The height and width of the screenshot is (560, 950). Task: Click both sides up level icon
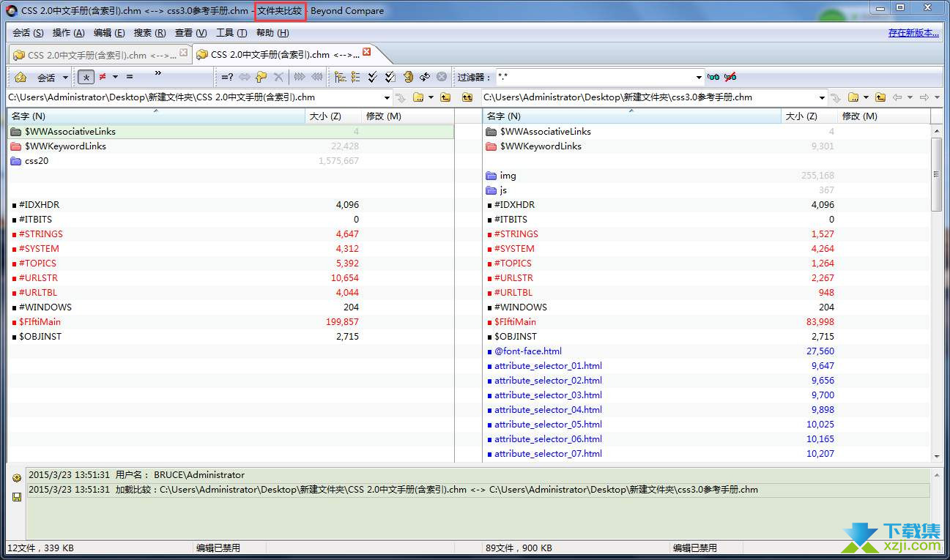pyautogui.click(x=467, y=97)
